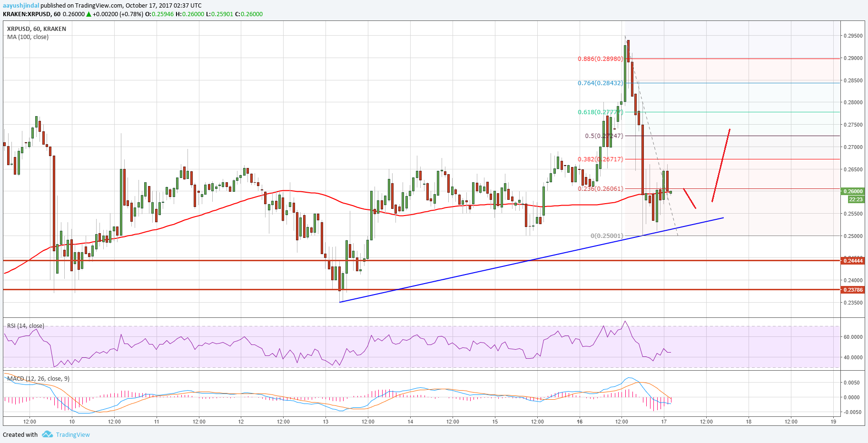Select the RSI 60.0000 scale value
Image resolution: width=868 pixels, height=443 pixels.
coord(853,337)
